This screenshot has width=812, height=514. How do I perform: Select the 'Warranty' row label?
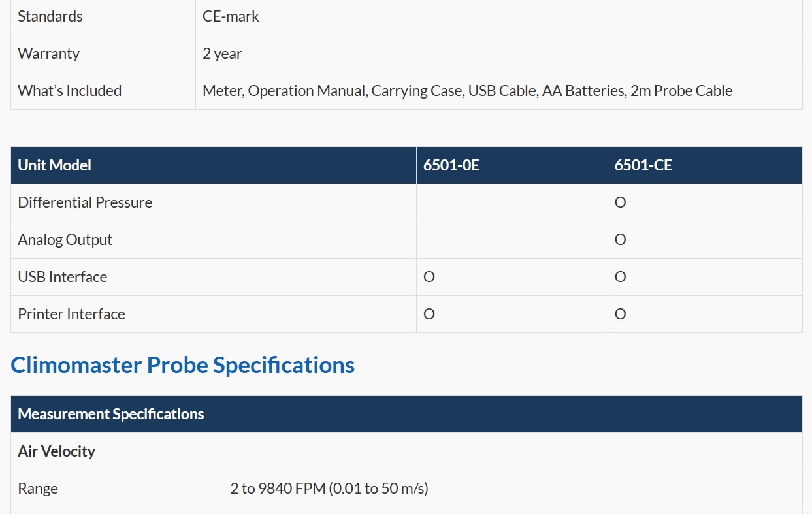click(48, 54)
